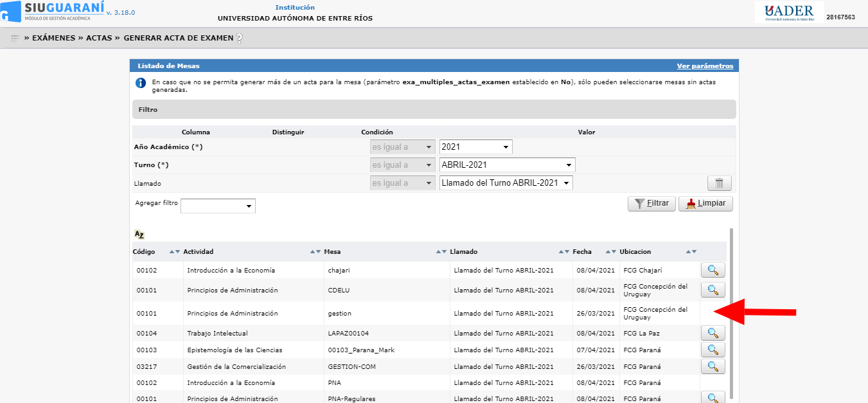
Task: Open magnifier for mesa 00103_Parana_Mark
Action: (713, 350)
